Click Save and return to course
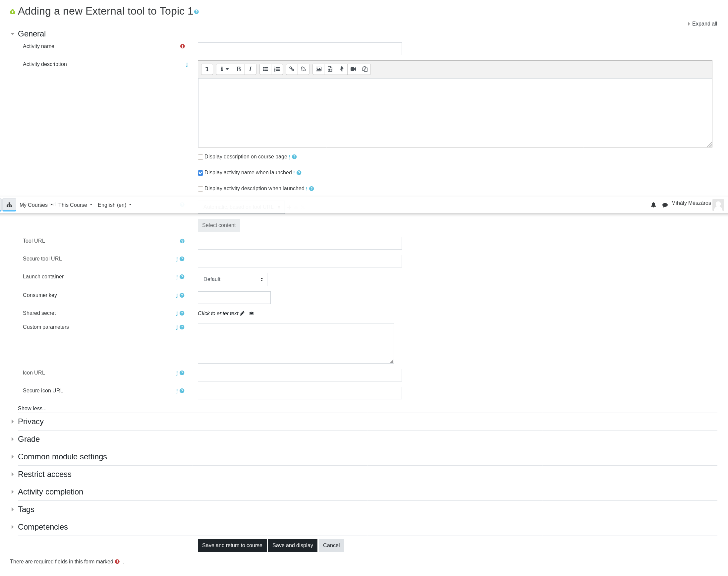 (232, 545)
